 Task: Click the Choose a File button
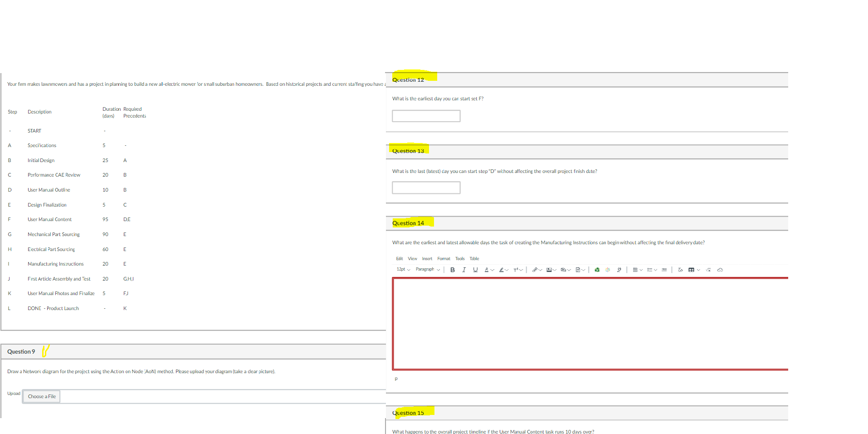42,396
